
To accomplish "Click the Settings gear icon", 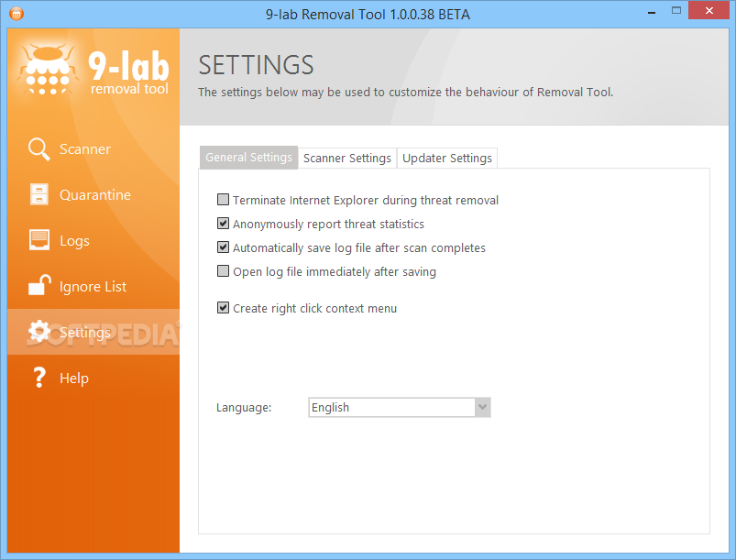I will pyautogui.click(x=39, y=331).
